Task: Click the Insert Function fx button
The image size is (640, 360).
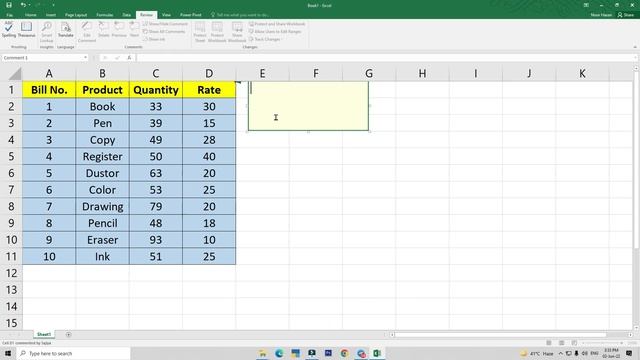Action: pos(129,58)
